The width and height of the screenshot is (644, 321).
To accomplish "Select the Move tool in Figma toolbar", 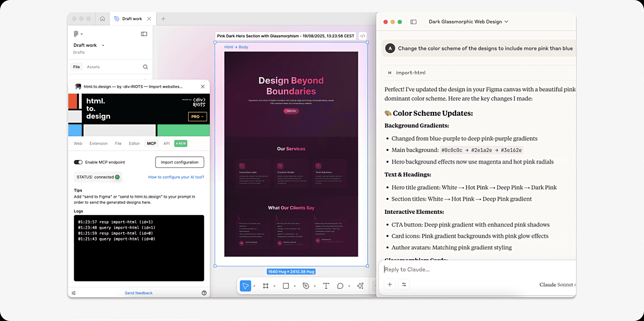I will coord(245,286).
